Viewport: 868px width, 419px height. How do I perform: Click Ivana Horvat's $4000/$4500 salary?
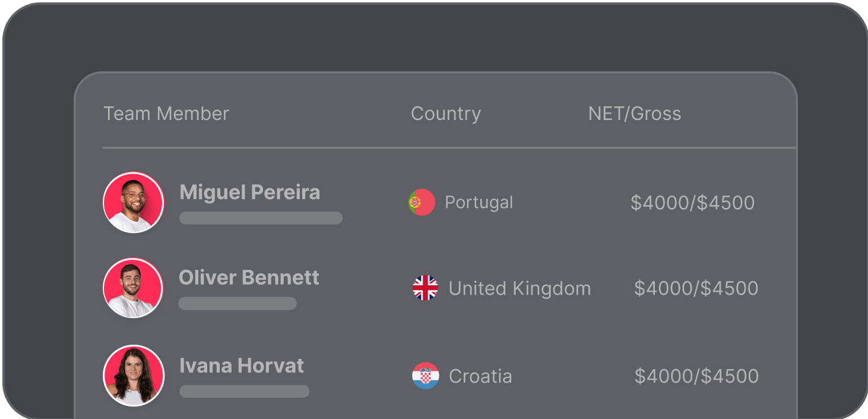click(696, 376)
